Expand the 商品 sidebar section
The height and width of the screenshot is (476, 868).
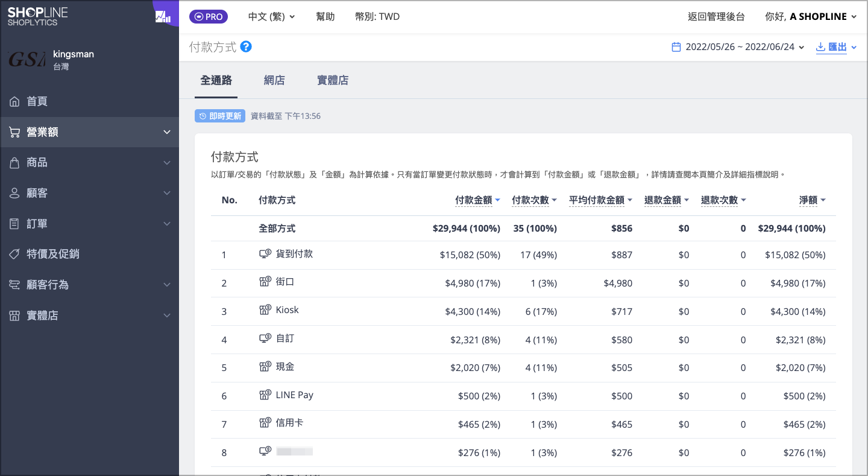pyautogui.click(x=167, y=163)
